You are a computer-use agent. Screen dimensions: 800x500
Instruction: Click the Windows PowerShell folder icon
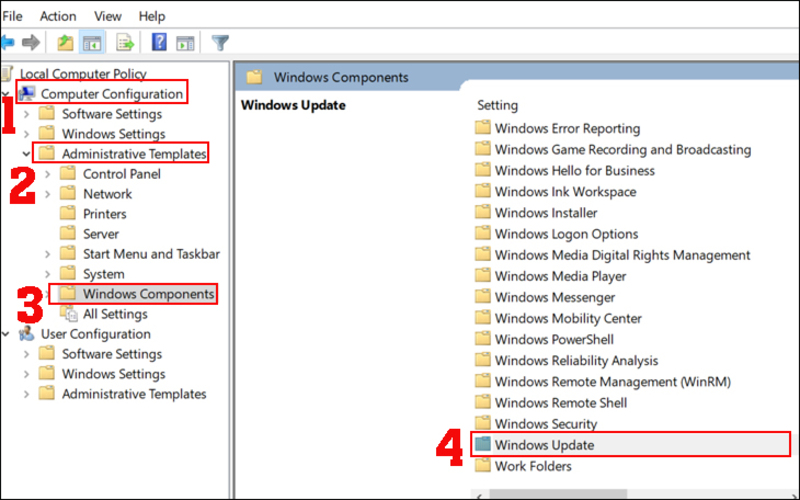click(483, 338)
